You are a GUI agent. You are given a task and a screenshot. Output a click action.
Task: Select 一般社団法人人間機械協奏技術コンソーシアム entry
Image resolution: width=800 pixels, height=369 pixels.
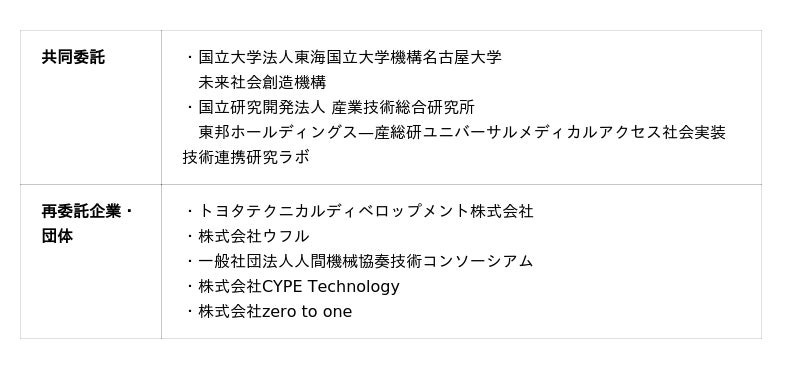tap(365, 261)
